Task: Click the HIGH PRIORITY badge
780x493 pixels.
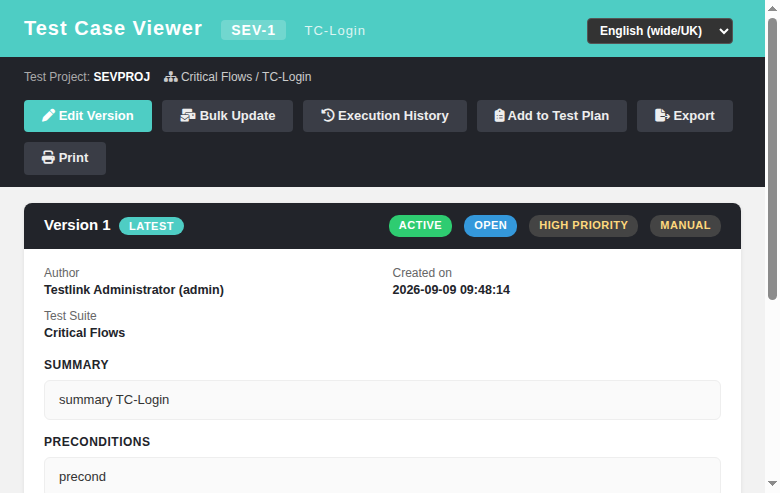Action: 583,225
